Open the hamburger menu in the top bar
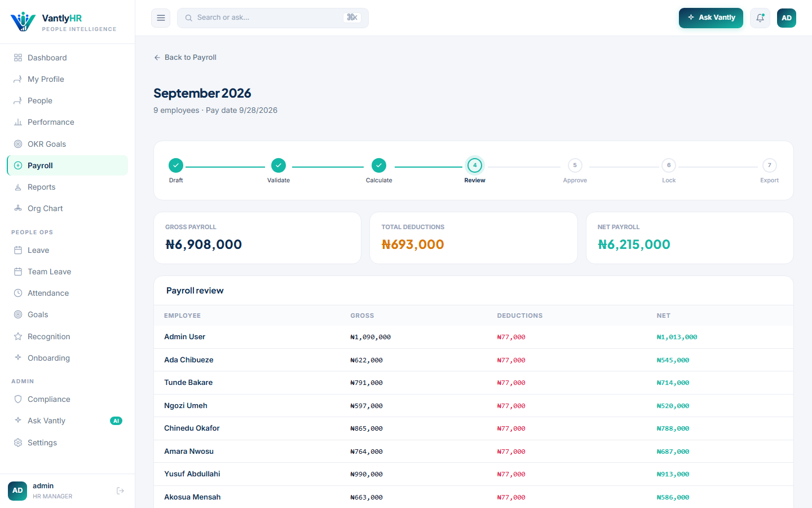This screenshot has width=812, height=508. [161, 18]
